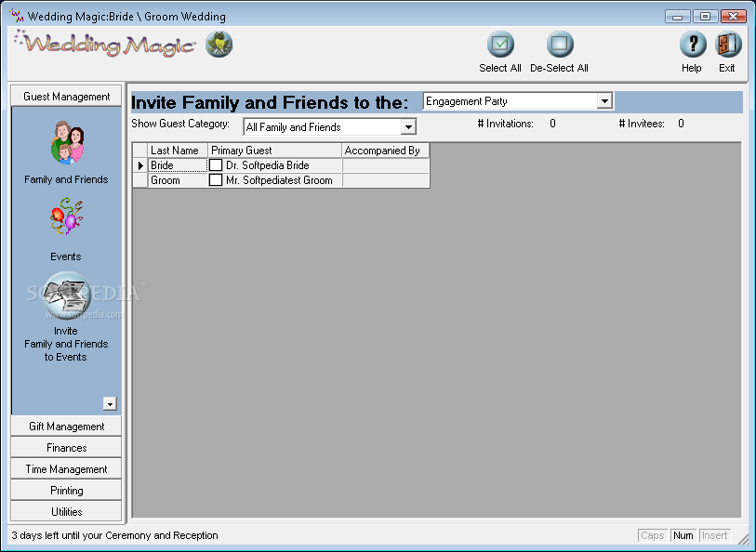
Task: Click the Dr. Softpedia Bride name text
Action: click(268, 165)
